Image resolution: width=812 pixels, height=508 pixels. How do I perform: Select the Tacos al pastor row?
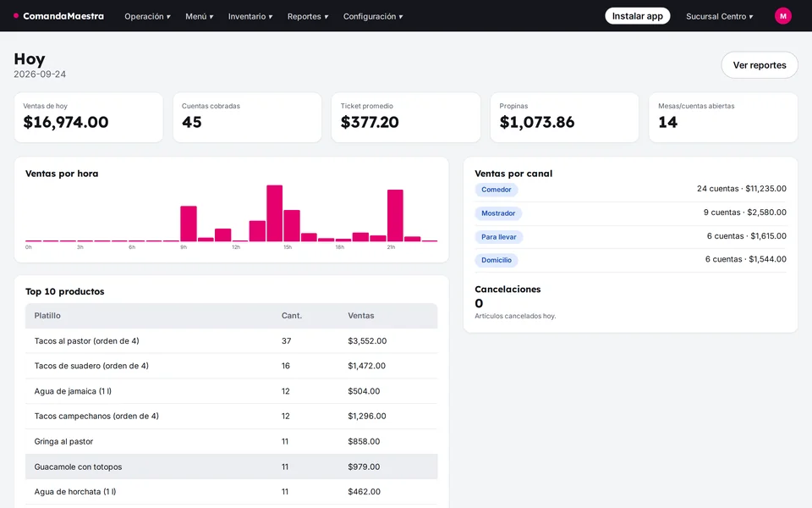pyautogui.click(x=232, y=341)
